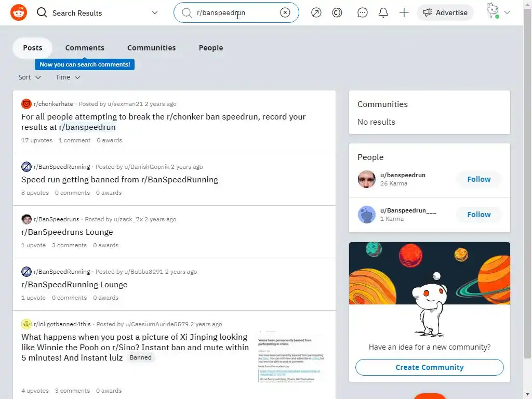Open 'Speed run getting banned from r/BanSpeedRunning' post
The image size is (532, 399).
120,179
